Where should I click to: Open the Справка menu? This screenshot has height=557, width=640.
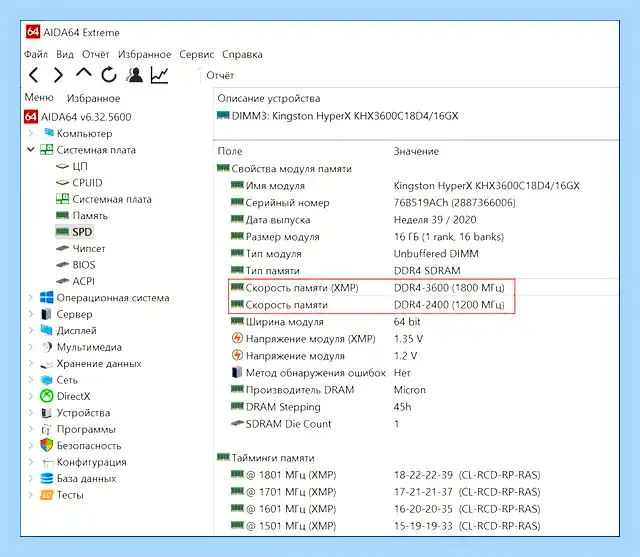242,54
